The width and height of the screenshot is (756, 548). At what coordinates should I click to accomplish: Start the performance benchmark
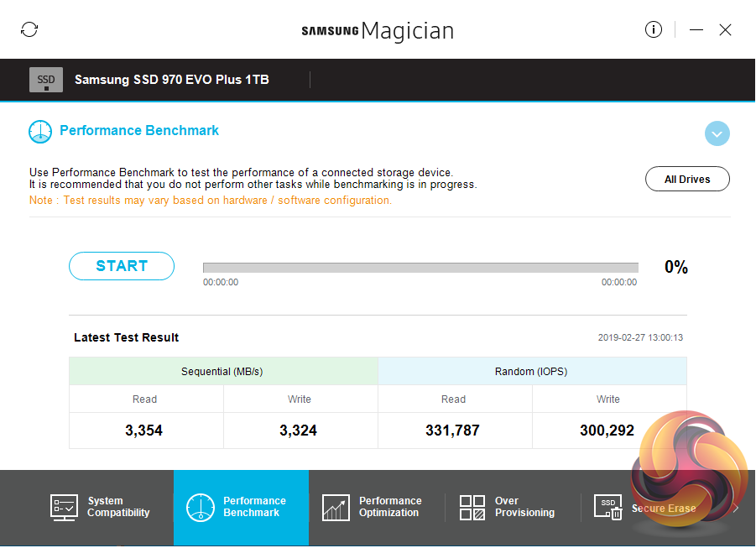pos(122,266)
